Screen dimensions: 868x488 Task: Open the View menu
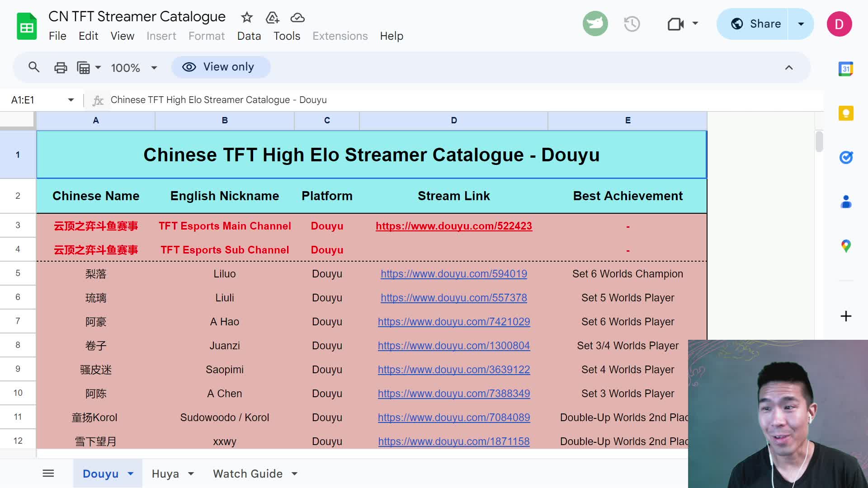(x=122, y=36)
